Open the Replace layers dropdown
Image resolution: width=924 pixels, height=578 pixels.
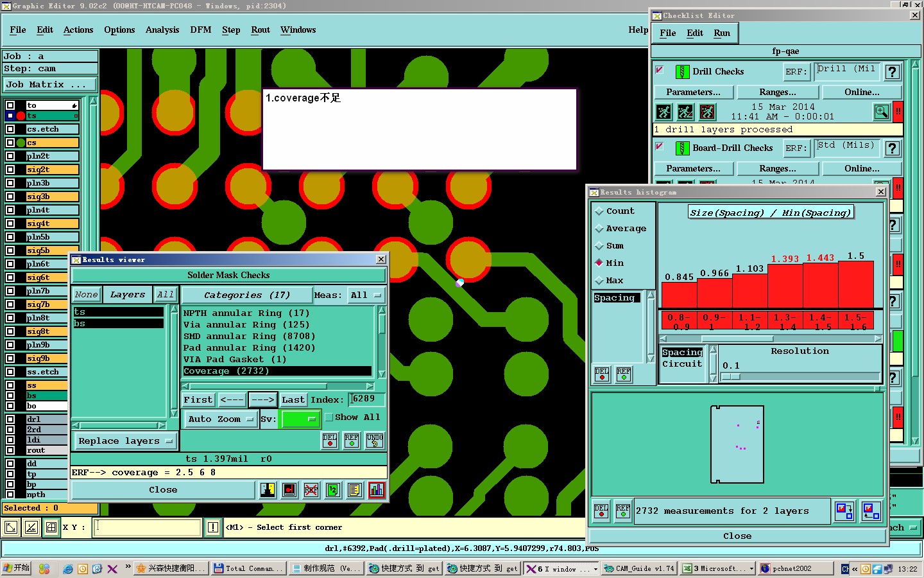pyautogui.click(x=125, y=441)
